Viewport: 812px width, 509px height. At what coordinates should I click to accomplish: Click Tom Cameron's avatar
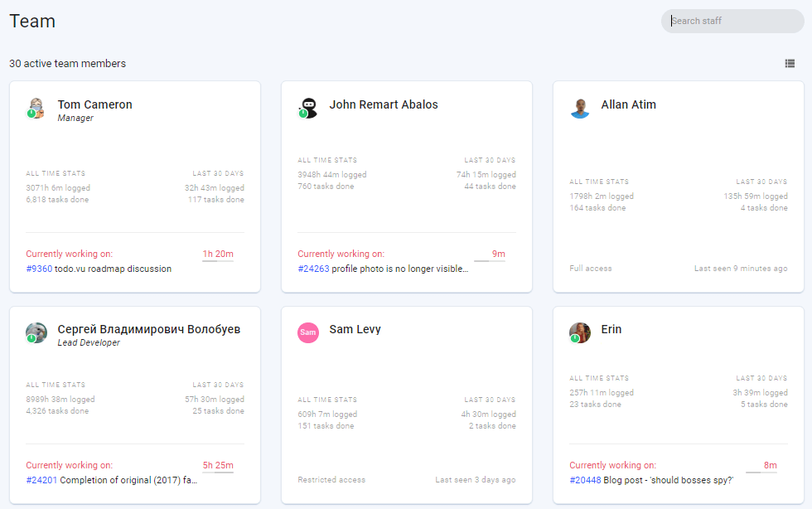36,108
